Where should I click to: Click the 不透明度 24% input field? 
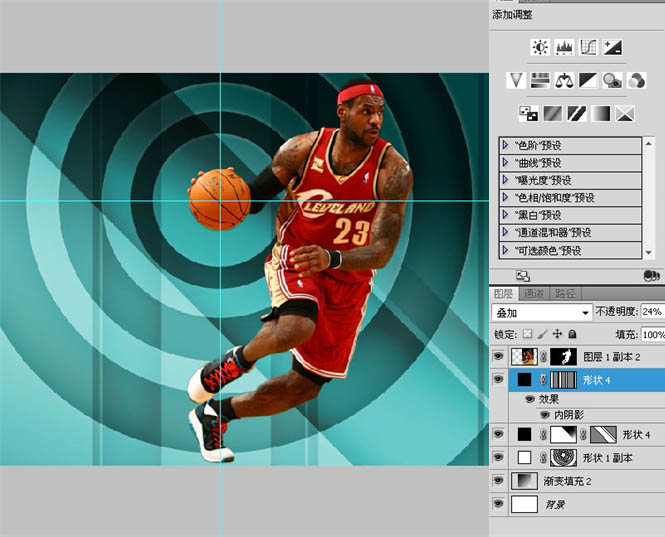[653, 312]
